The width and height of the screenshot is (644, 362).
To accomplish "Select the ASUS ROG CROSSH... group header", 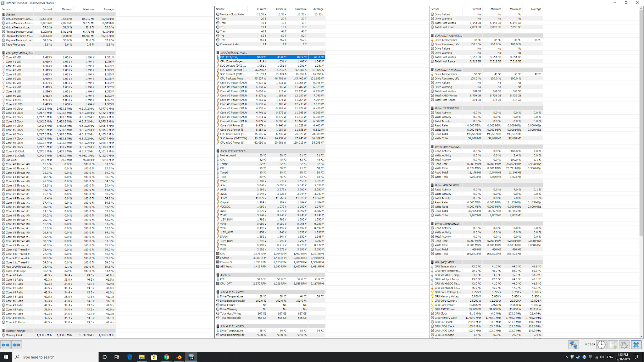I will pyautogui.click(x=270, y=151).
